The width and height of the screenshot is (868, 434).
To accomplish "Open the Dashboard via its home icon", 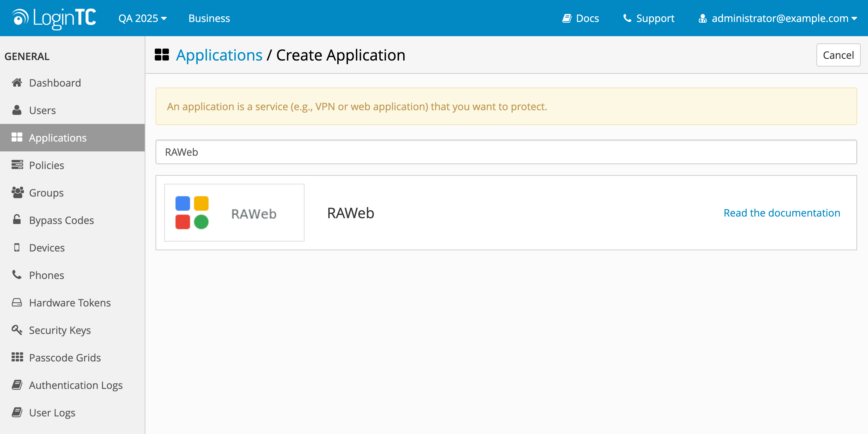I will (17, 82).
